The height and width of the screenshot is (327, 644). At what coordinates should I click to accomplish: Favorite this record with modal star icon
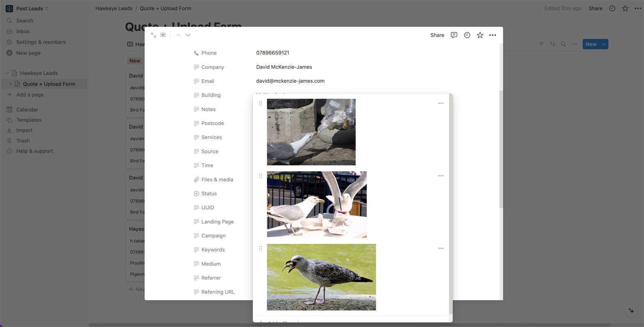pyautogui.click(x=480, y=35)
